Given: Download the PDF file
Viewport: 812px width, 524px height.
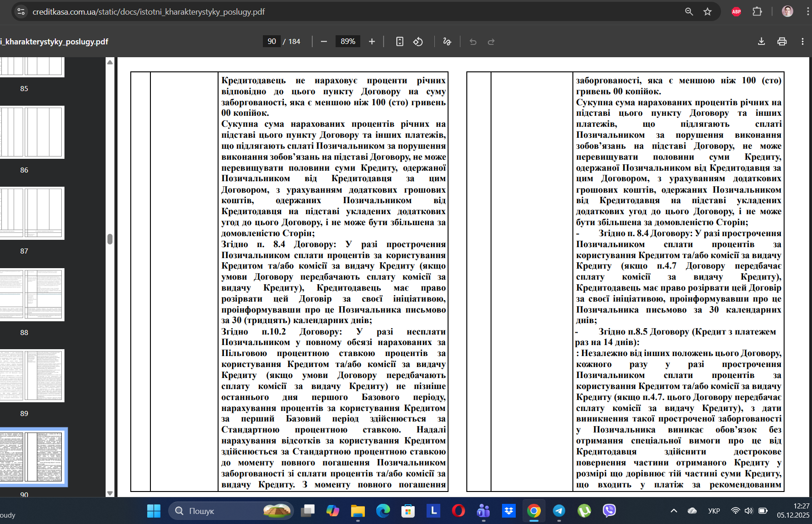Looking at the screenshot, I should click(x=761, y=42).
